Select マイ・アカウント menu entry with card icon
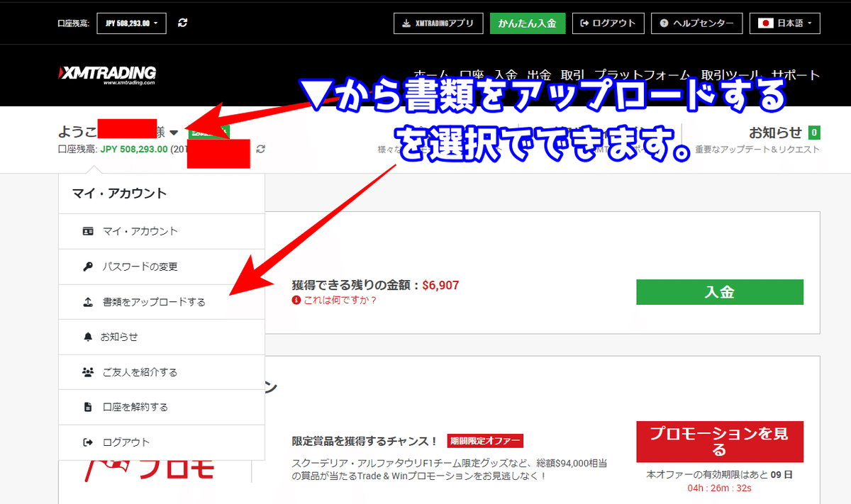 [x=162, y=231]
